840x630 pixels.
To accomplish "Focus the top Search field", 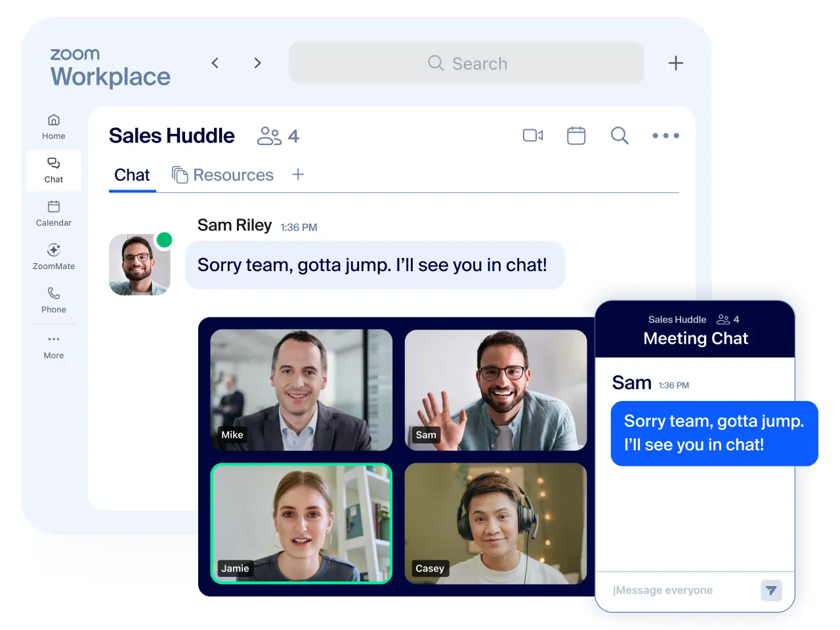I will pyautogui.click(x=467, y=63).
